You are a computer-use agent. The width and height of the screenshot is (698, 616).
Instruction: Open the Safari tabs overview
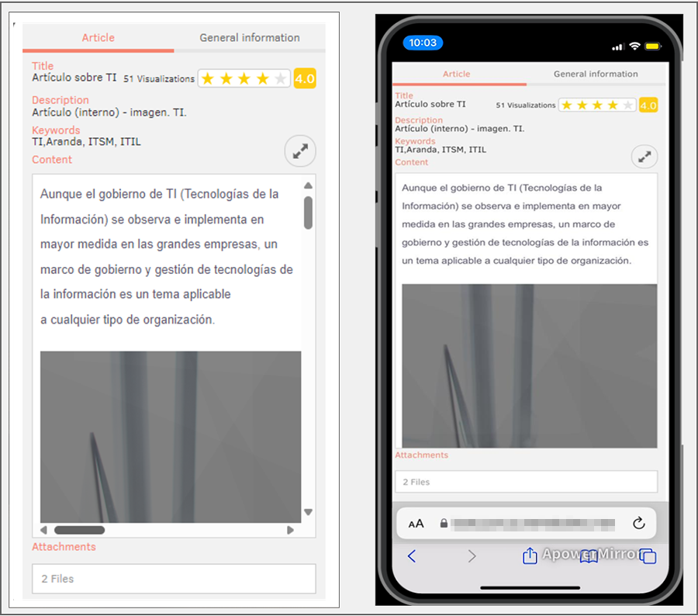click(x=648, y=555)
